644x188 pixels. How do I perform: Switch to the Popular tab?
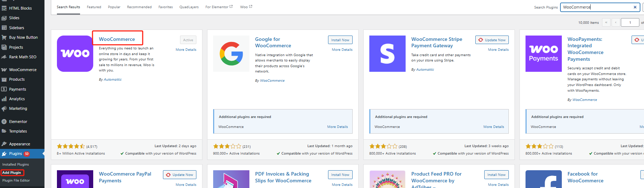click(x=114, y=7)
